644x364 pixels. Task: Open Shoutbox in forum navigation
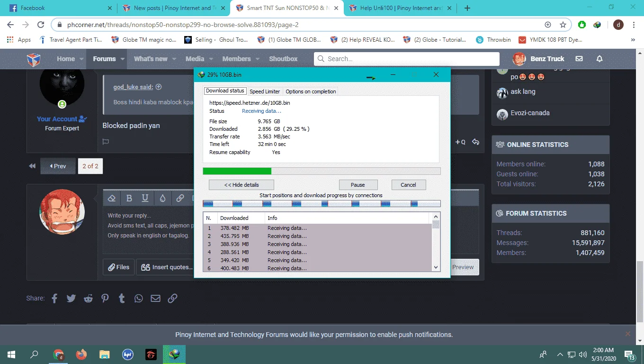[x=283, y=59]
